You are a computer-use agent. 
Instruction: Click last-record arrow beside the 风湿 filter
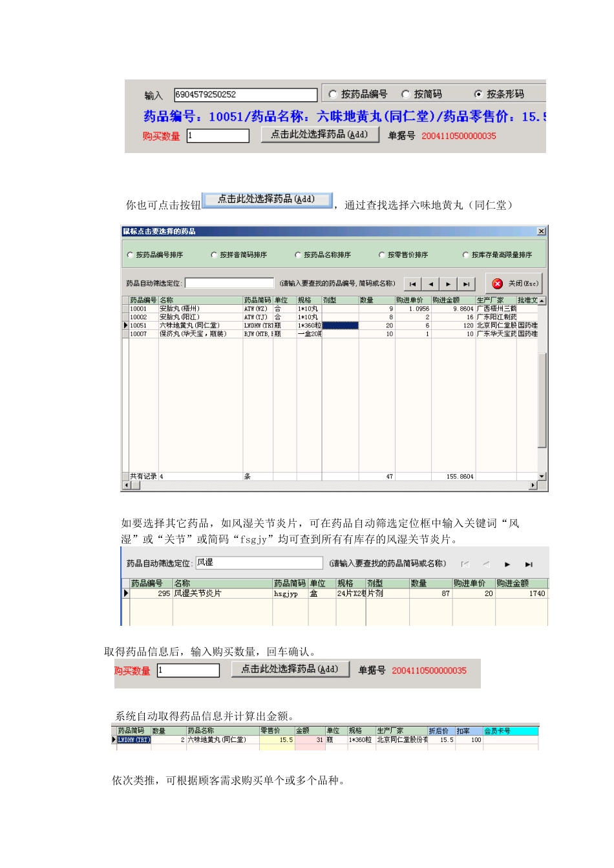pos(529,564)
